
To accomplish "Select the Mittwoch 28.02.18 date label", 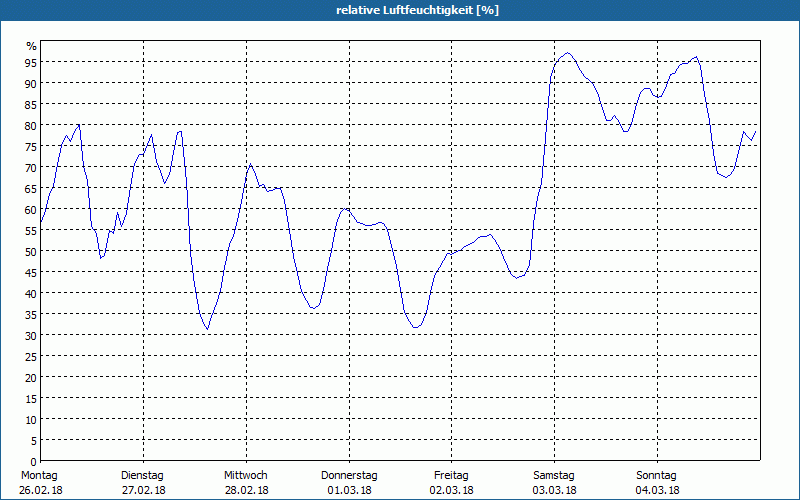I will [x=246, y=483].
